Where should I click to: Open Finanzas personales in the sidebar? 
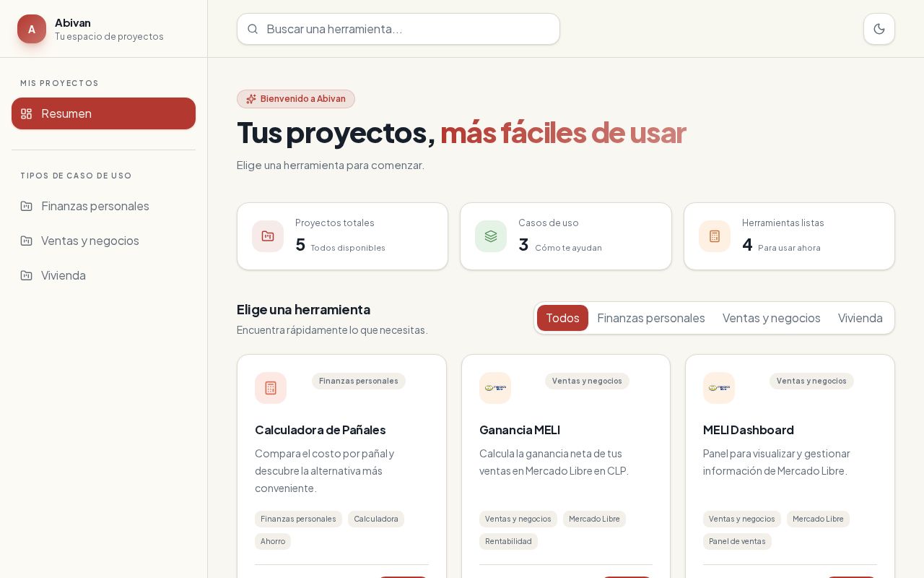[x=103, y=206]
